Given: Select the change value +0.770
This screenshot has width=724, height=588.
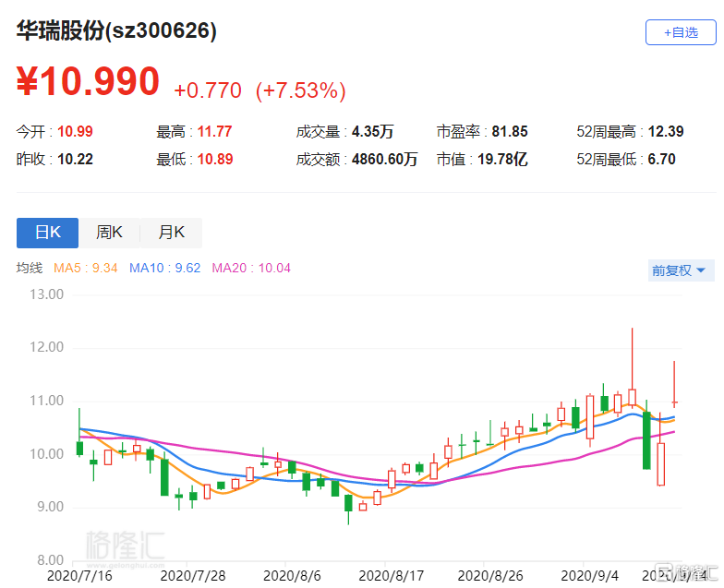Looking at the screenshot, I should [x=208, y=90].
